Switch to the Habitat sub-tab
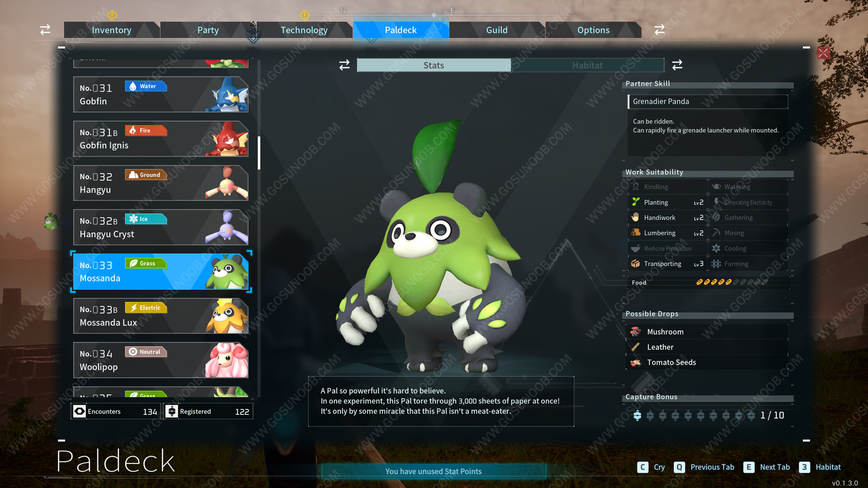The height and width of the screenshot is (488, 868). click(587, 65)
